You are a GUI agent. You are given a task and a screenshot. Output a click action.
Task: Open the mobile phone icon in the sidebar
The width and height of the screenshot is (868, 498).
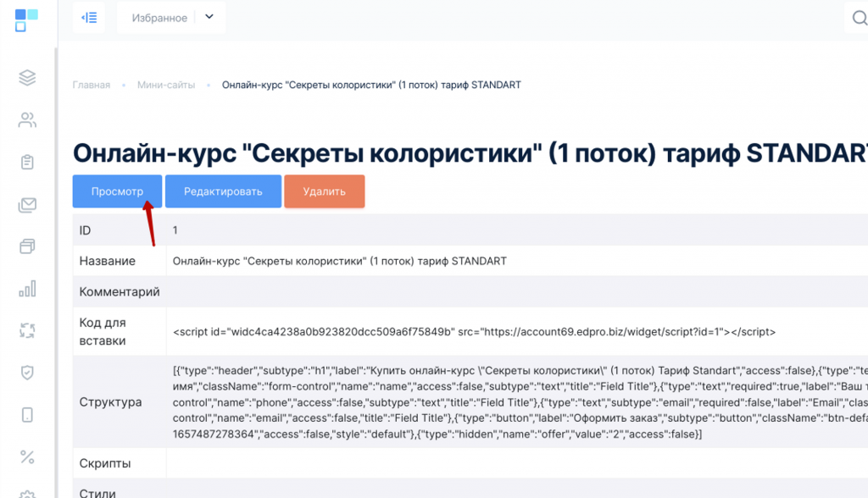27,415
